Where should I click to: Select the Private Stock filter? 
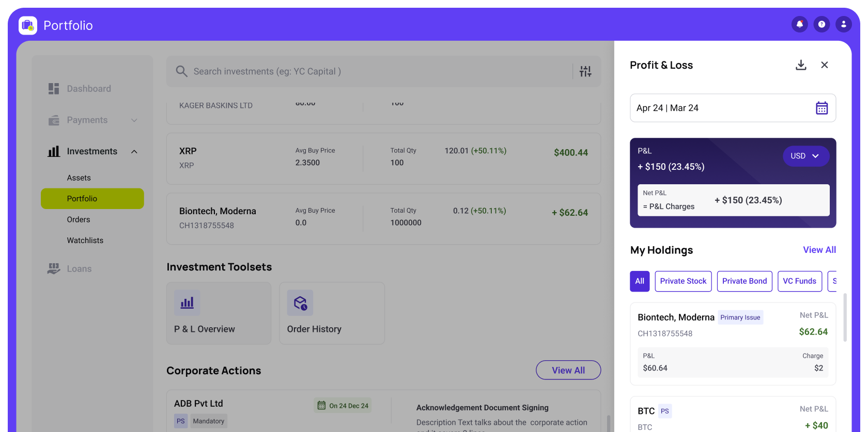pos(683,281)
